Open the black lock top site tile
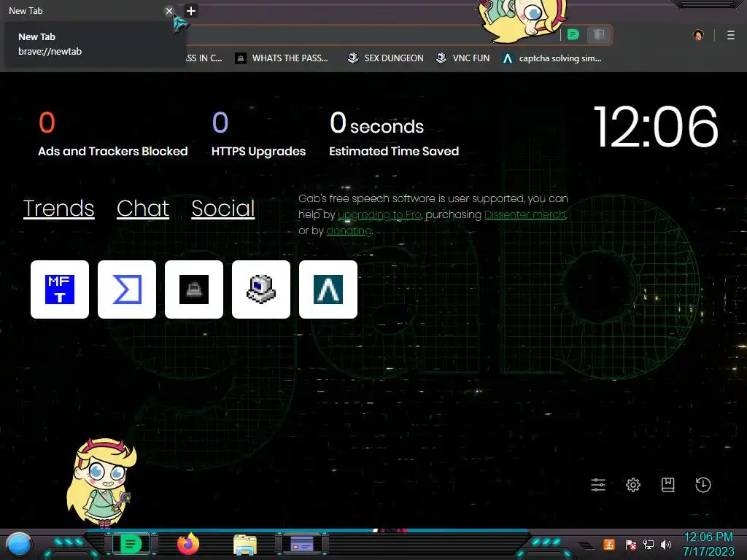 tap(194, 289)
